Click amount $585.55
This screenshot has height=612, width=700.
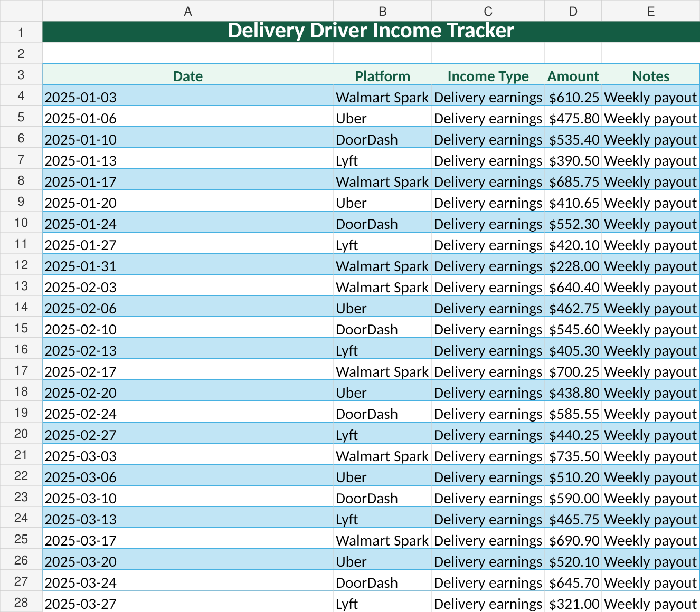573,412
